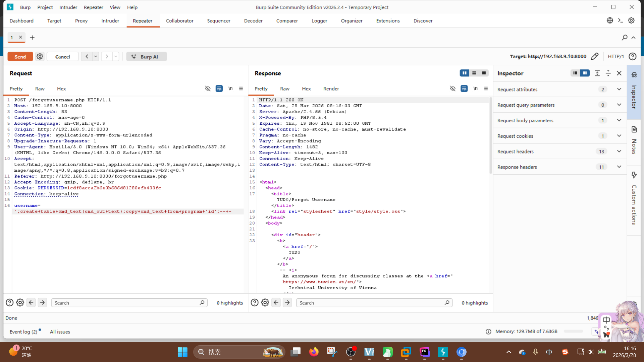The width and height of the screenshot is (644, 362).
Task: Open the Notes side panel icon
Action: pyautogui.click(x=634, y=130)
